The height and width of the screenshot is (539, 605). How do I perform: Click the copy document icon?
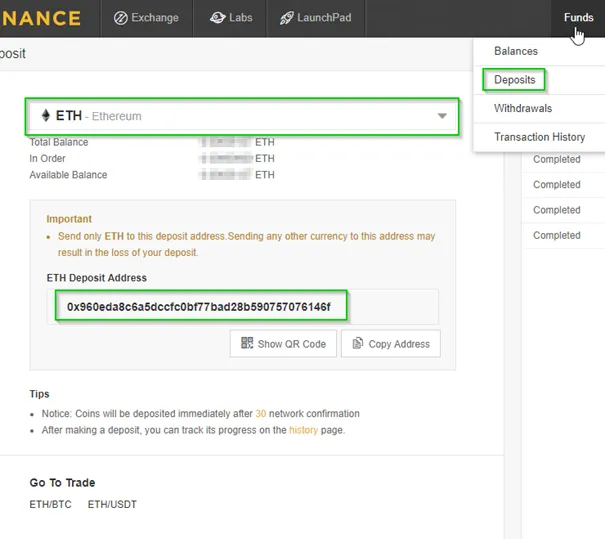pyautogui.click(x=358, y=343)
